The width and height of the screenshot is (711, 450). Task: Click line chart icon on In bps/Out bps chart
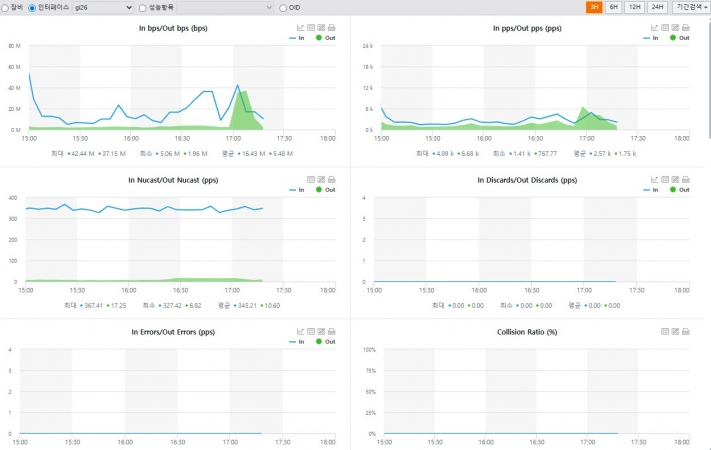point(300,28)
